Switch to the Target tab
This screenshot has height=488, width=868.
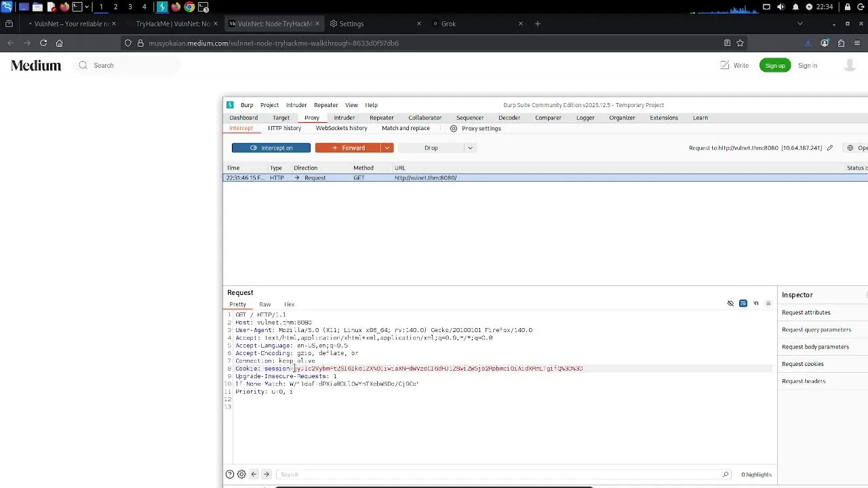click(x=281, y=118)
